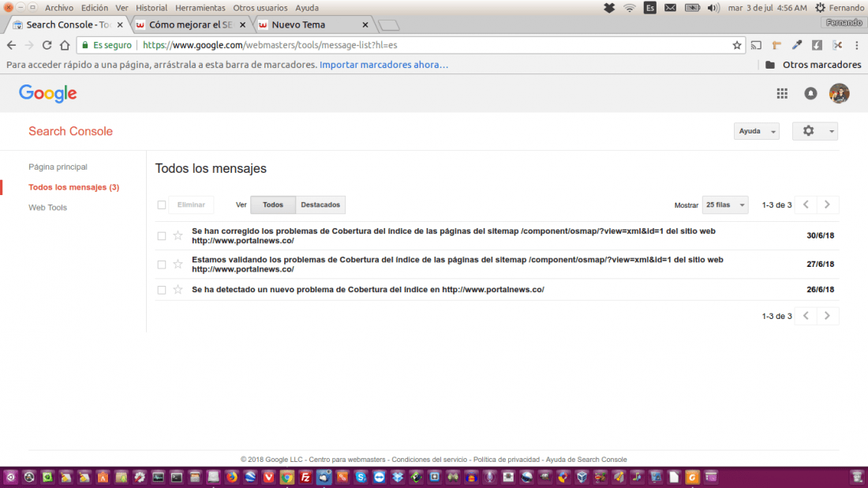This screenshot has height=488, width=868.
Task: Click the Google logo
Action: pyautogui.click(x=48, y=94)
